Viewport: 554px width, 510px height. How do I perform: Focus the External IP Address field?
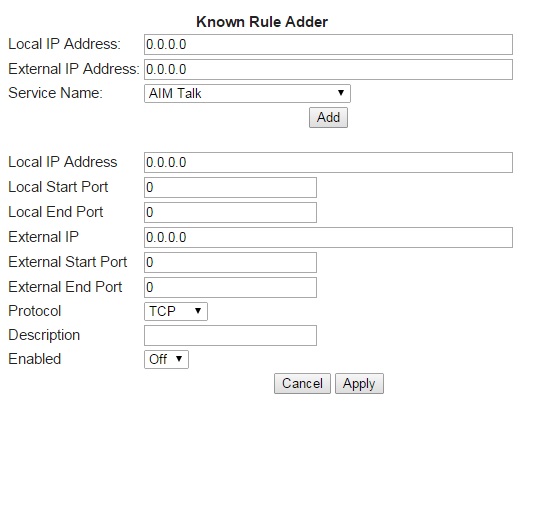[328, 69]
